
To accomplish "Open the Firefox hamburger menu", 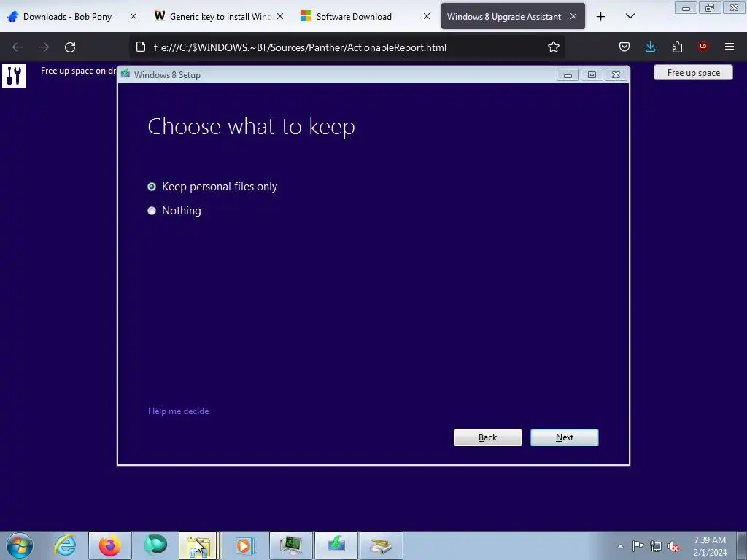I will pos(729,47).
